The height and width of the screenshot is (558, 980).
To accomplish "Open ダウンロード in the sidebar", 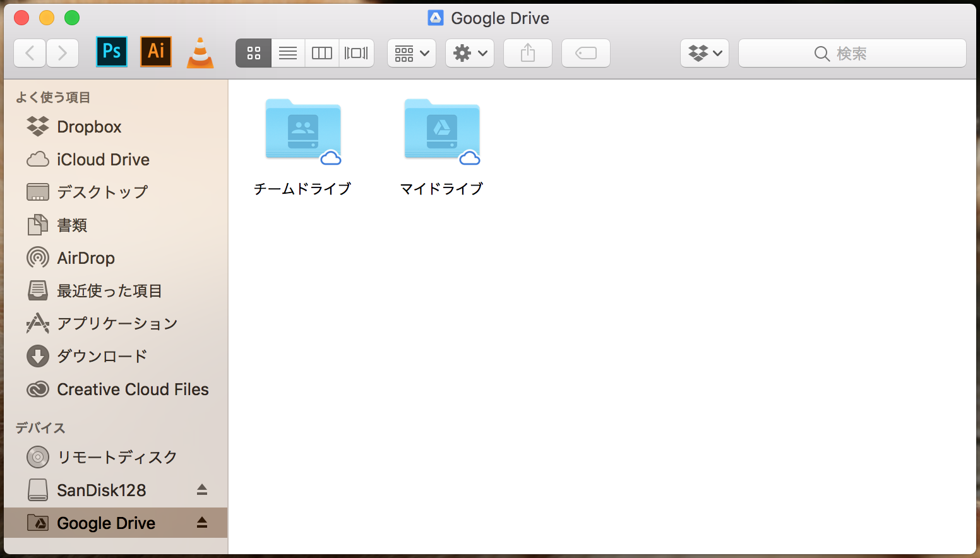I will pyautogui.click(x=116, y=357).
